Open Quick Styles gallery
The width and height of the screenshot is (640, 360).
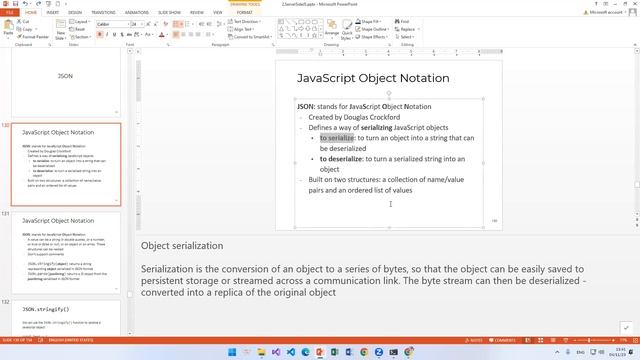tap(347, 29)
